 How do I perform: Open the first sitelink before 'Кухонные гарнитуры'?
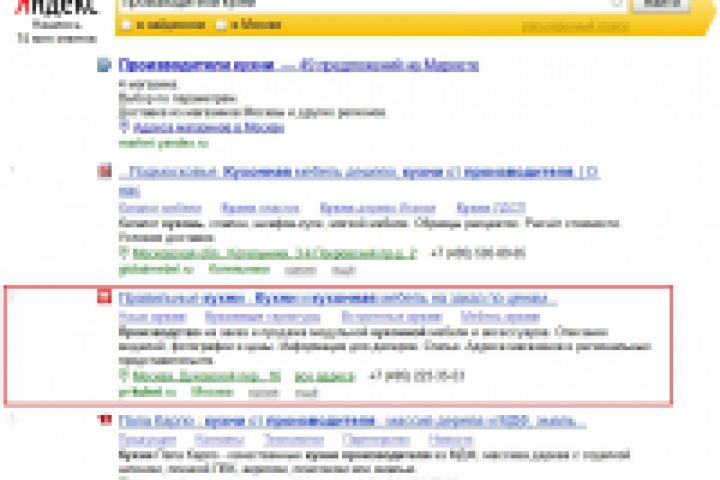click(152, 317)
